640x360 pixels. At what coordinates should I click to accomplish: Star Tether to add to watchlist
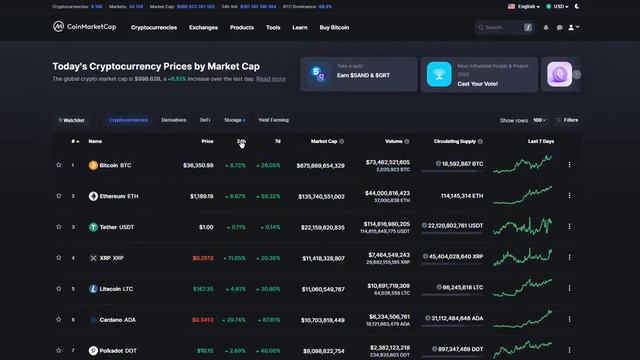(x=59, y=227)
